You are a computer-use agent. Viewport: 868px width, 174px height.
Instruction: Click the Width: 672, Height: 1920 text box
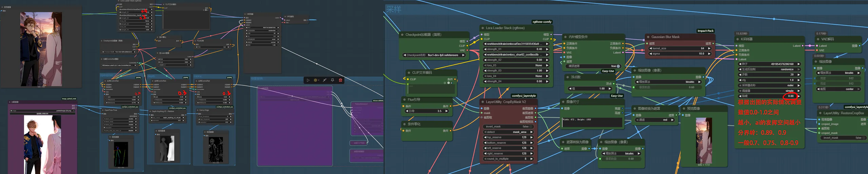[x=592, y=122]
